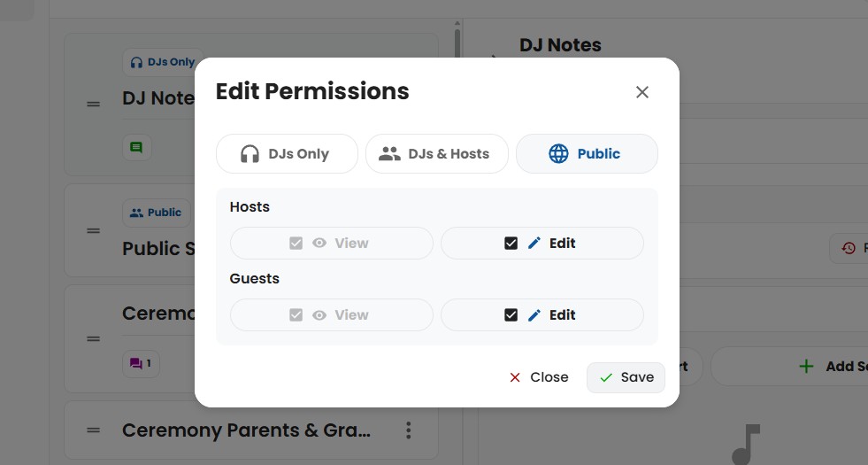868x465 pixels.
Task: Toggle the Hosts View checkbox
Action: pyautogui.click(x=296, y=244)
